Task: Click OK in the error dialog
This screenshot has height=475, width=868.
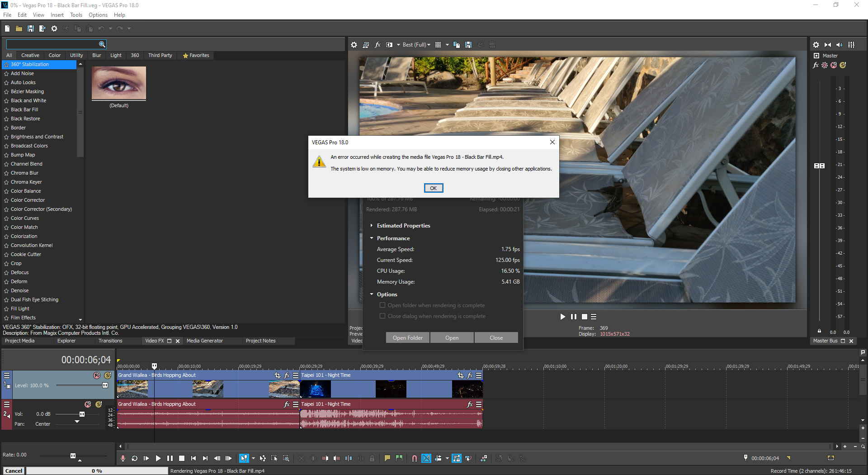Action: 434,188
